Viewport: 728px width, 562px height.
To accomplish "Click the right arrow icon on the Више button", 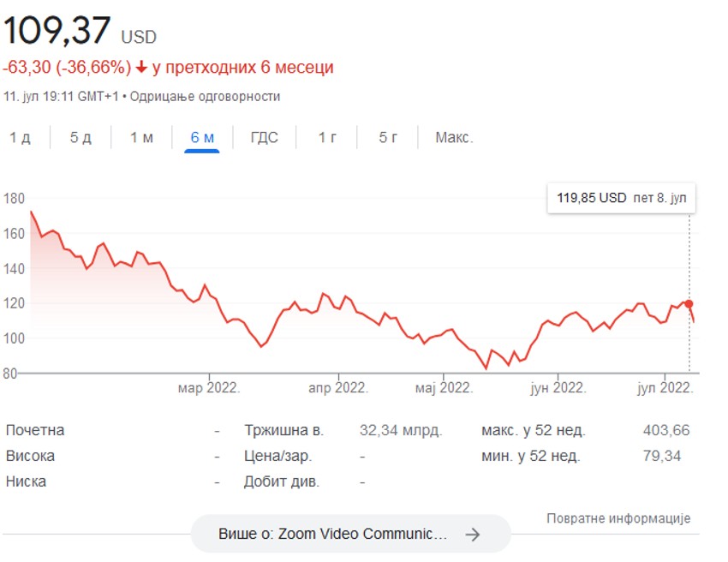I will pos(472,535).
